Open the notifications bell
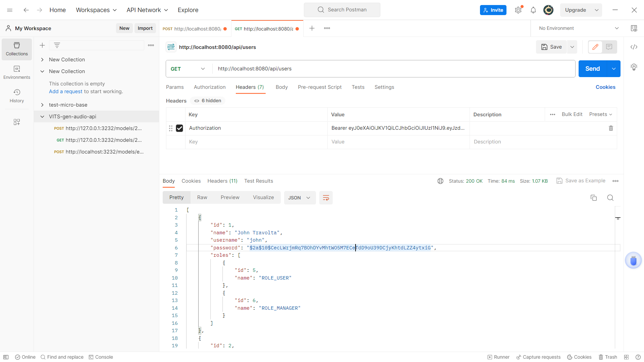Viewport: 644px width, 362px height. tap(533, 10)
